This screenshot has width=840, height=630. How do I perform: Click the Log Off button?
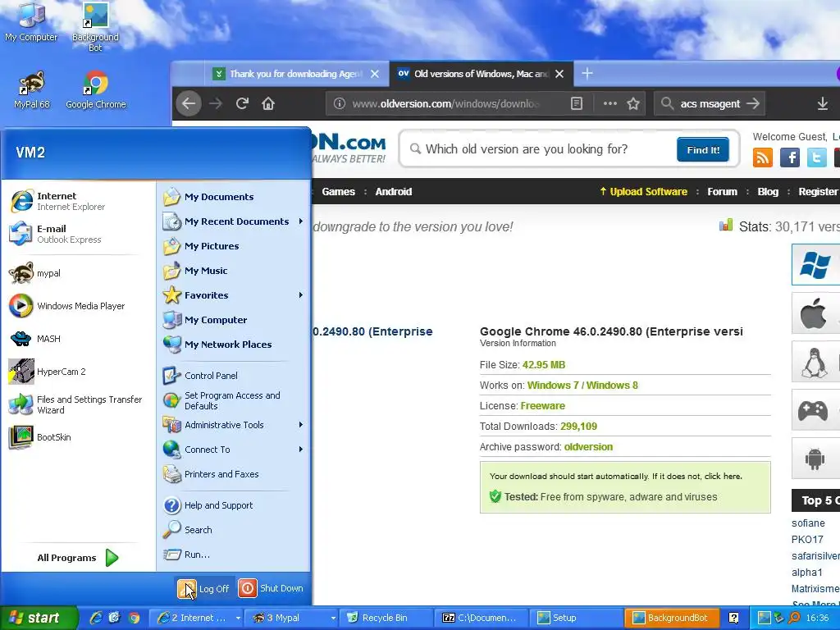[x=204, y=589]
